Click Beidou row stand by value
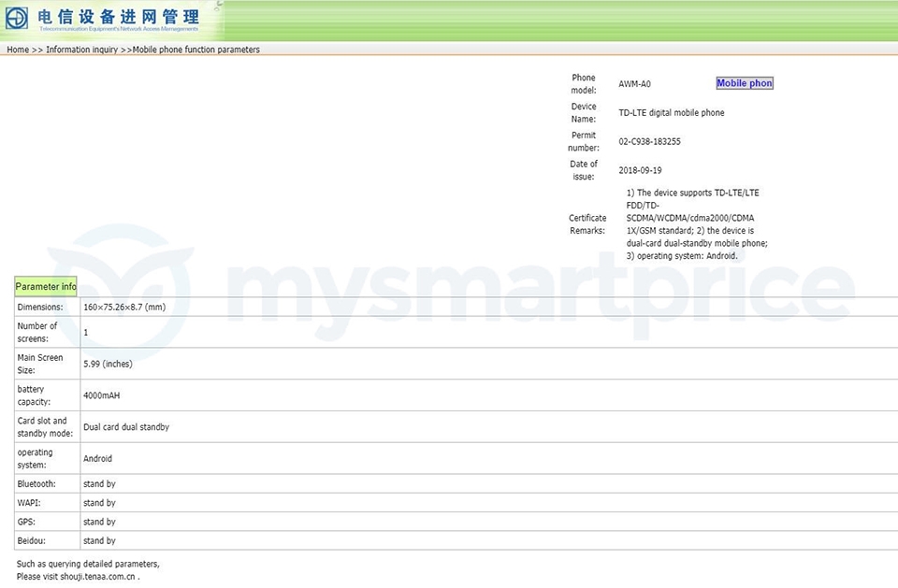Image resolution: width=898 pixels, height=588 pixels. pyautogui.click(x=99, y=540)
